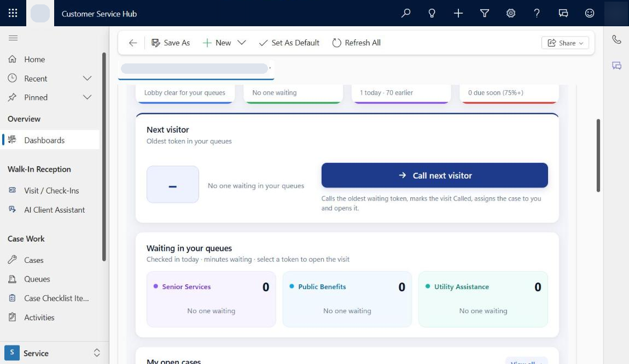629x364 pixels.
Task: Click the Visit / Check-Ins icon
Action: coord(13,190)
